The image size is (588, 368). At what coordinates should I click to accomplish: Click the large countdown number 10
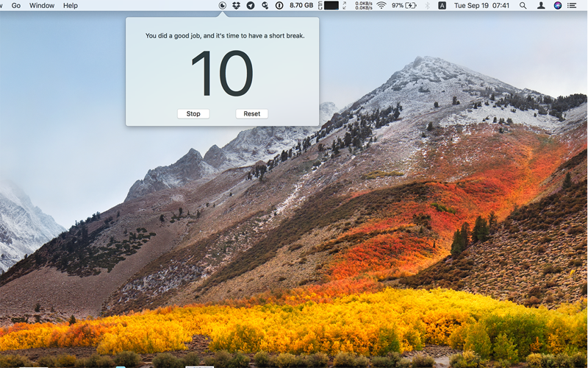(223, 74)
